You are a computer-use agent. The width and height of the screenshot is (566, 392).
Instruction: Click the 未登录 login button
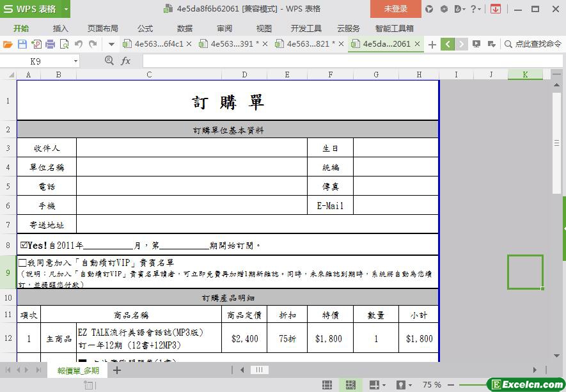click(395, 9)
